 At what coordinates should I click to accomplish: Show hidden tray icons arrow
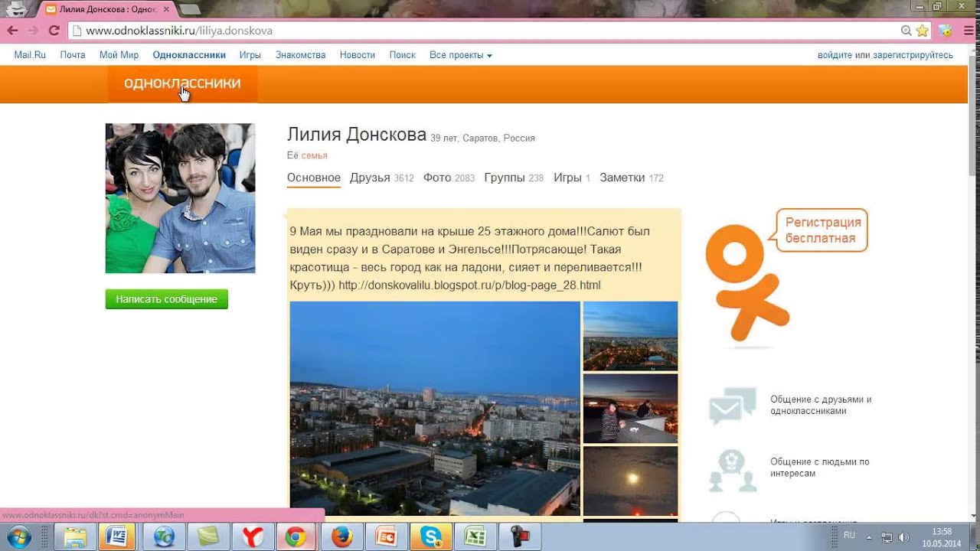click(x=870, y=537)
